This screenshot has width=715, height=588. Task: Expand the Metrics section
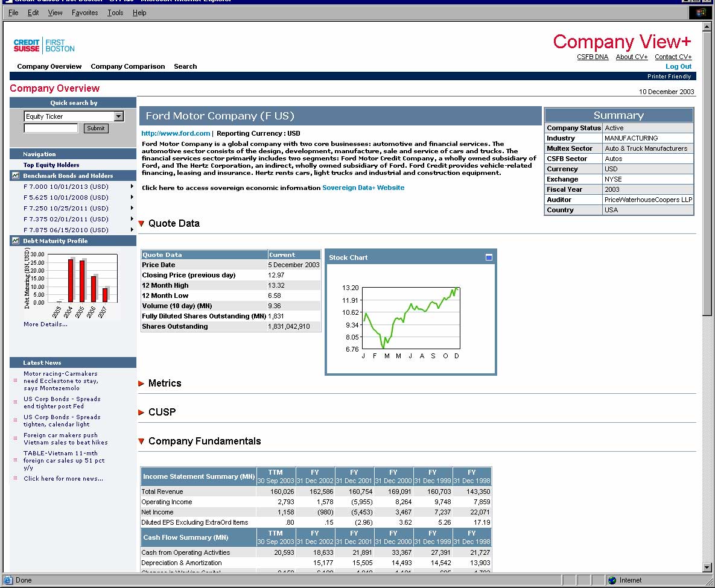point(141,384)
